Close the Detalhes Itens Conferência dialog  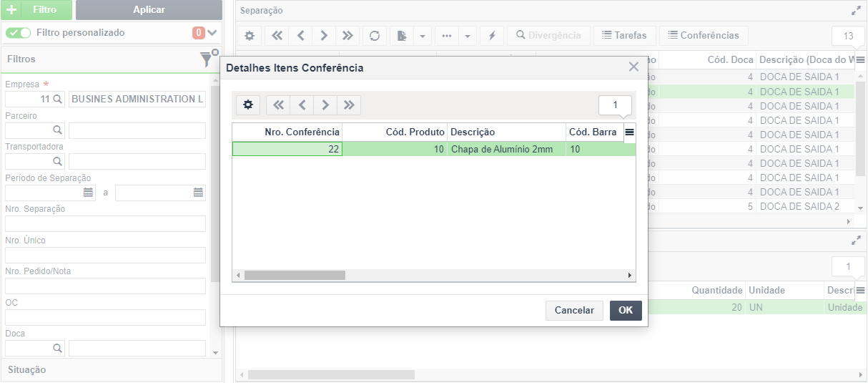point(633,67)
